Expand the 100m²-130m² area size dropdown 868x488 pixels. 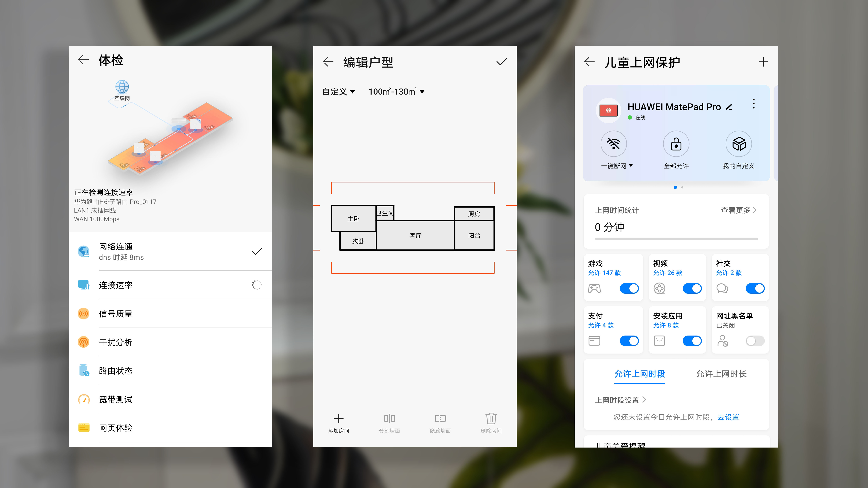(x=396, y=92)
